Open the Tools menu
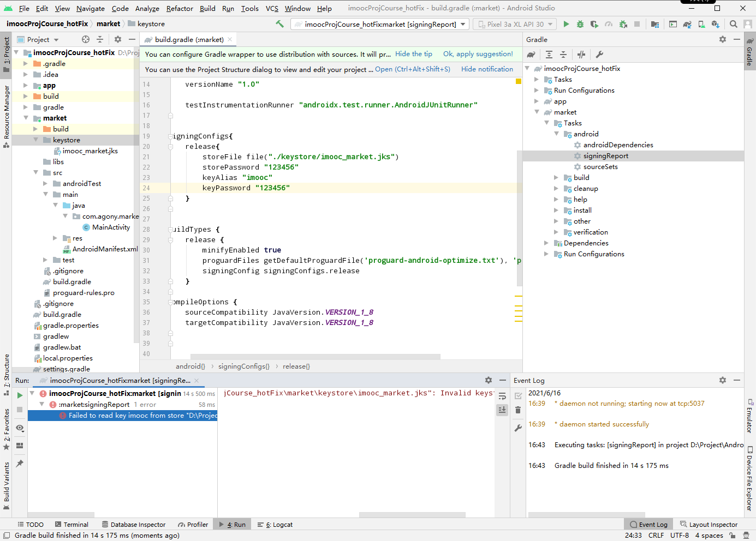The height and width of the screenshot is (541, 756). click(249, 8)
